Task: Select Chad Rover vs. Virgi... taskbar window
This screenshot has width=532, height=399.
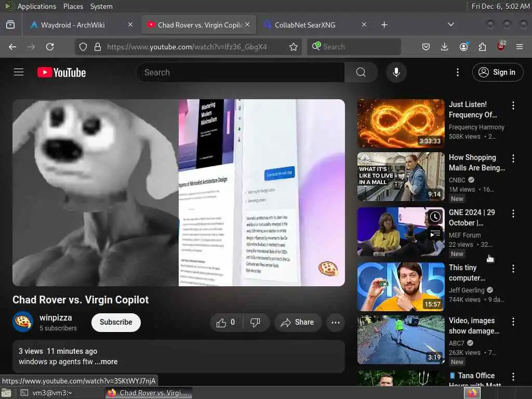Action: click(149, 393)
